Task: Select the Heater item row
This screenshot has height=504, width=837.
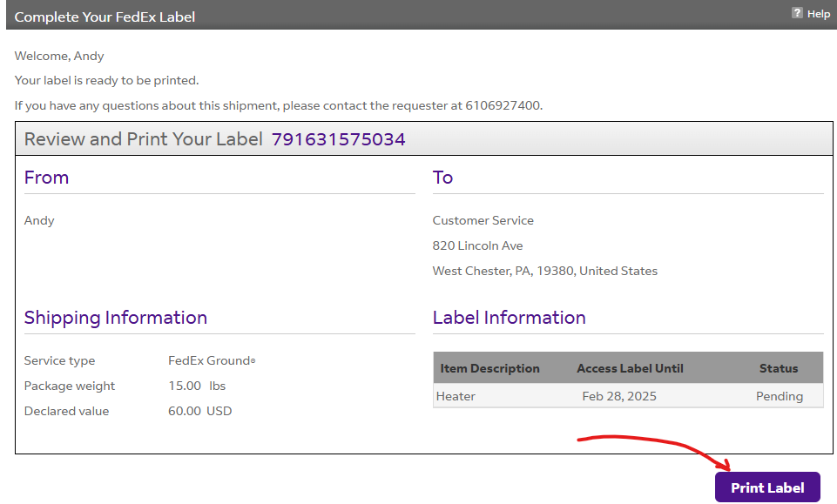Action: click(x=454, y=395)
